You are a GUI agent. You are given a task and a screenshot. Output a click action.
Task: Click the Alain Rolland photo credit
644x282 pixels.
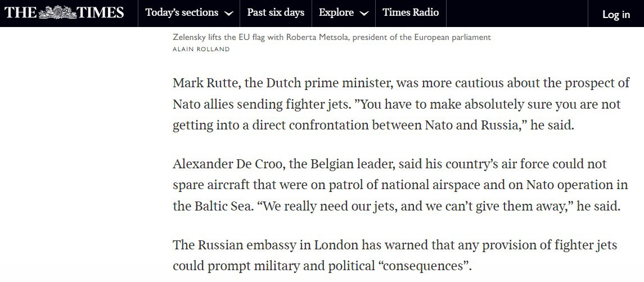click(201, 49)
